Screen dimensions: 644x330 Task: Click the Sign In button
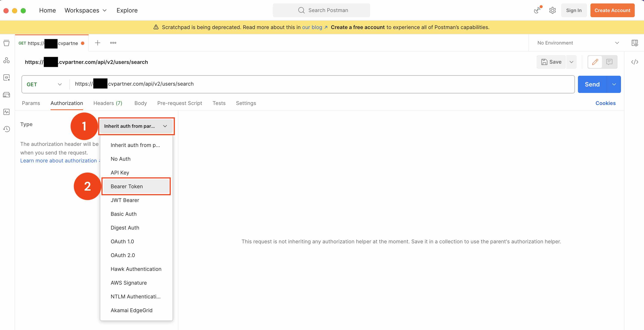tap(574, 10)
